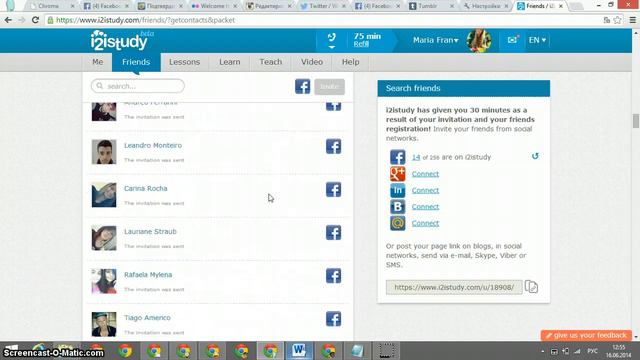The width and height of the screenshot is (640, 360).
Task: Select the Friends tab
Action: 136,62
